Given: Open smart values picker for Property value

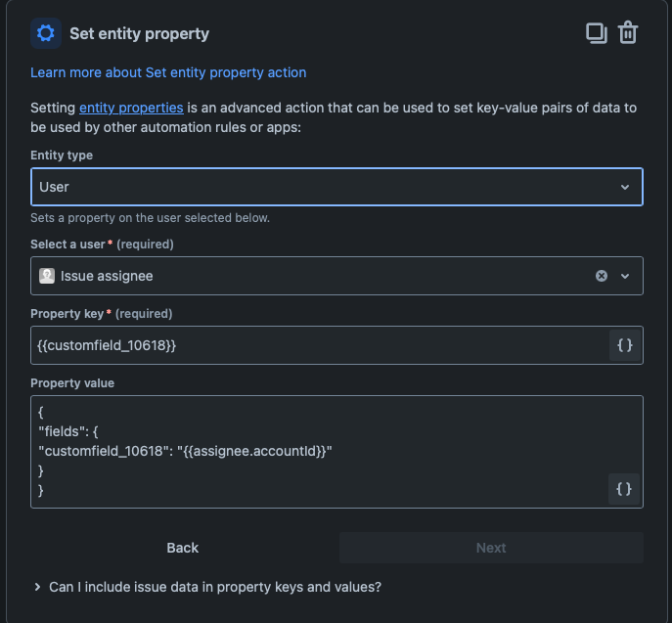Looking at the screenshot, I should coord(624,489).
